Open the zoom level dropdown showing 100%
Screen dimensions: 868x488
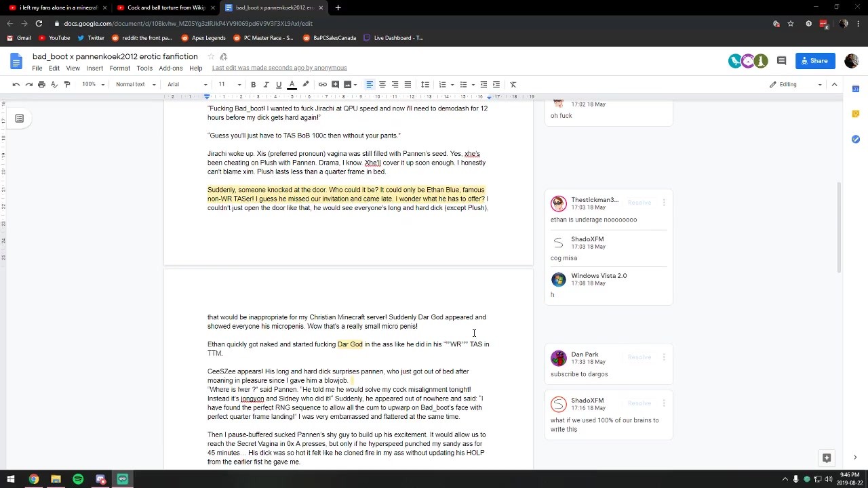pyautogui.click(x=94, y=85)
